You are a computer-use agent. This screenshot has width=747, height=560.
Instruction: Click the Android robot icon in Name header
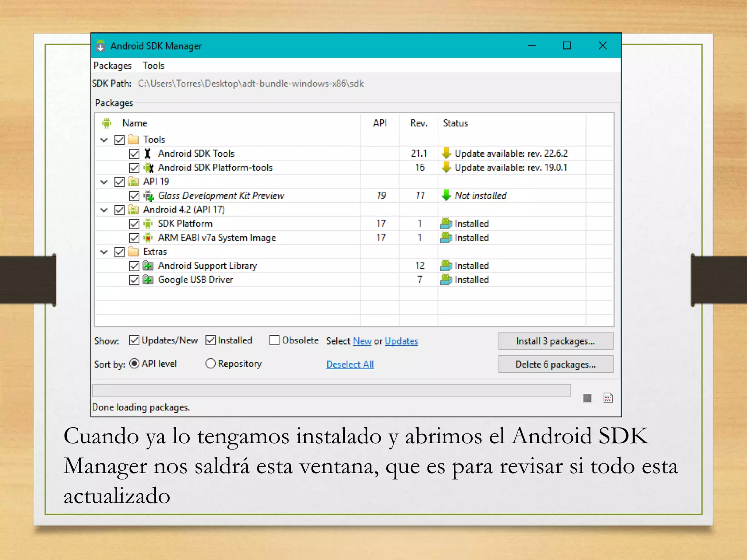click(x=107, y=123)
